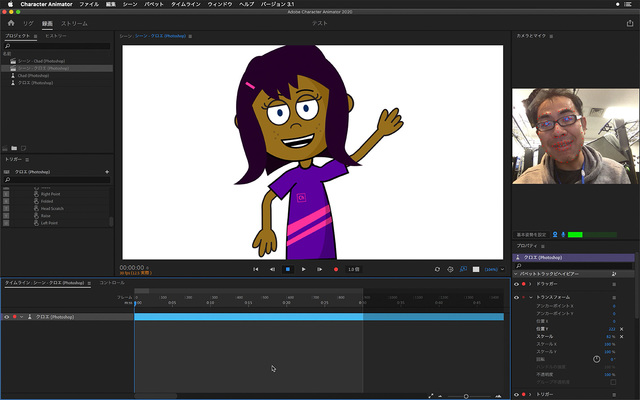The image size is (640, 400).
Task: Toggle the microphone input icon
Action: (x=563, y=234)
